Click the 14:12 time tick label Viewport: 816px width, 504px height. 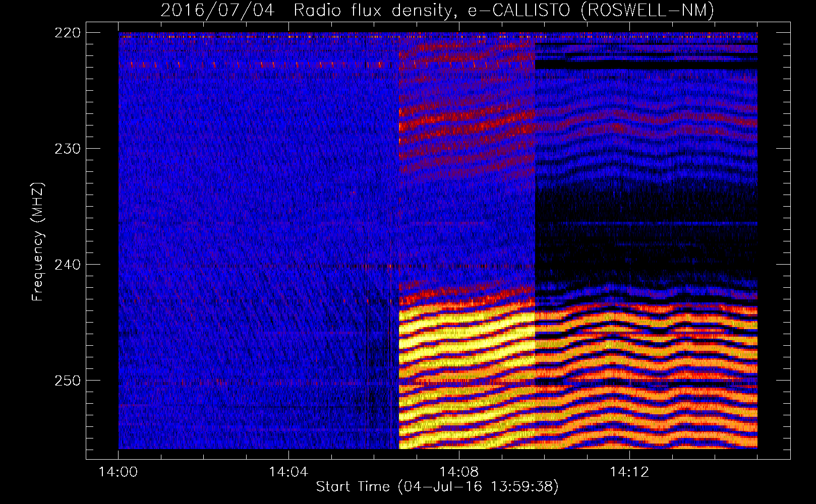(629, 472)
